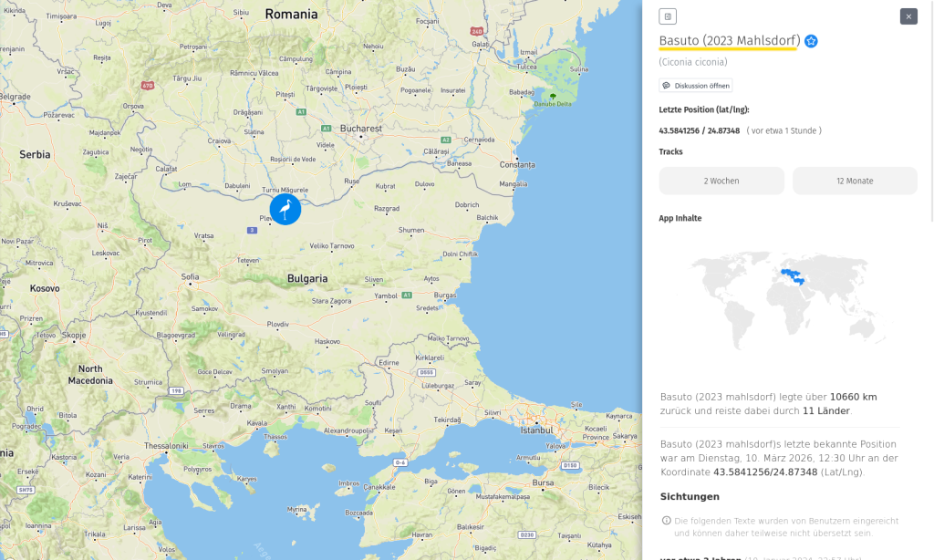Click the coordinates 43.5841256 / 24.87348
The image size is (934, 560).
click(x=699, y=130)
